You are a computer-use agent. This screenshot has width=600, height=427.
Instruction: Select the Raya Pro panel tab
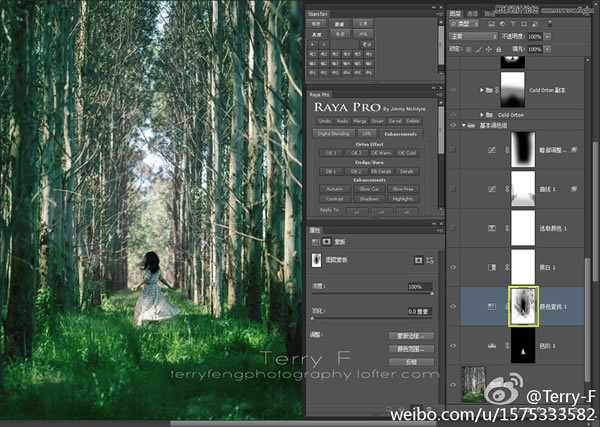tap(319, 95)
